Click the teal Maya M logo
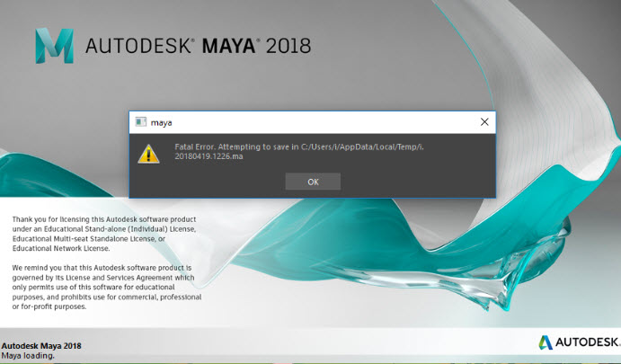Screen dimensions: 621x364 (x=55, y=46)
